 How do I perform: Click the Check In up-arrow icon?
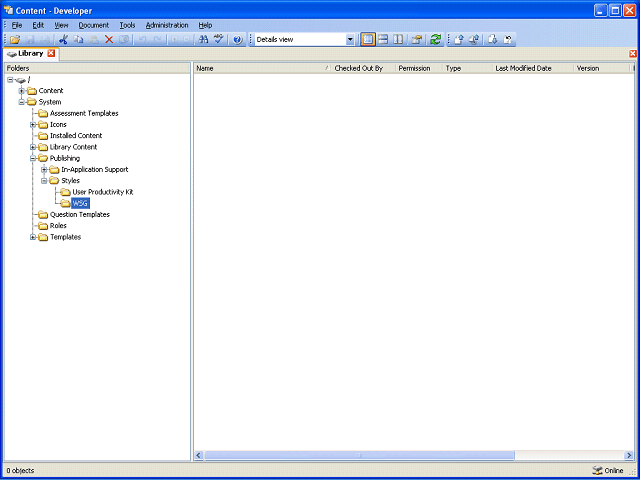click(459, 40)
